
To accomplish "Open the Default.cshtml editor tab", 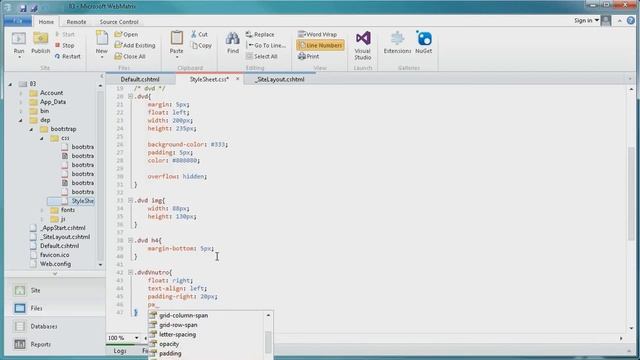I will click(x=140, y=79).
